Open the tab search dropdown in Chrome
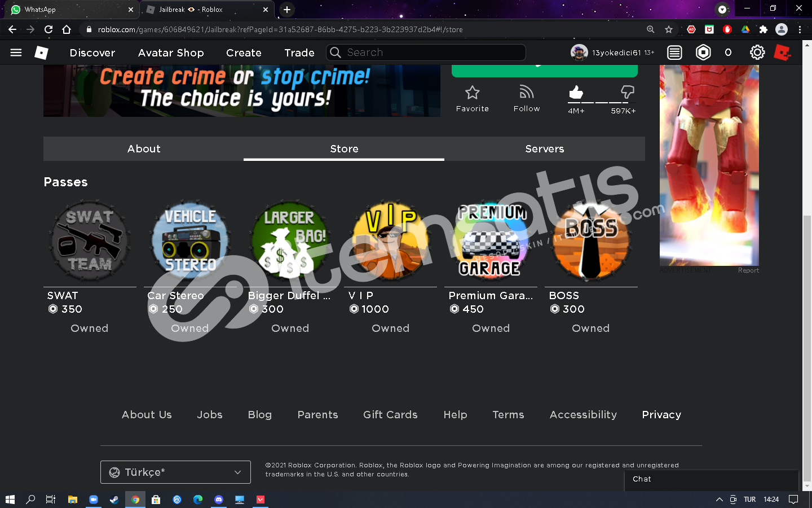The height and width of the screenshot is (508, 812). pyautogui.click(x=722, y=9)
